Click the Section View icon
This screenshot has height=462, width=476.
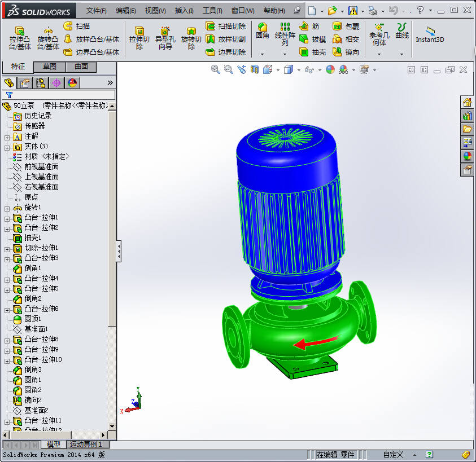tap(255, 69)
